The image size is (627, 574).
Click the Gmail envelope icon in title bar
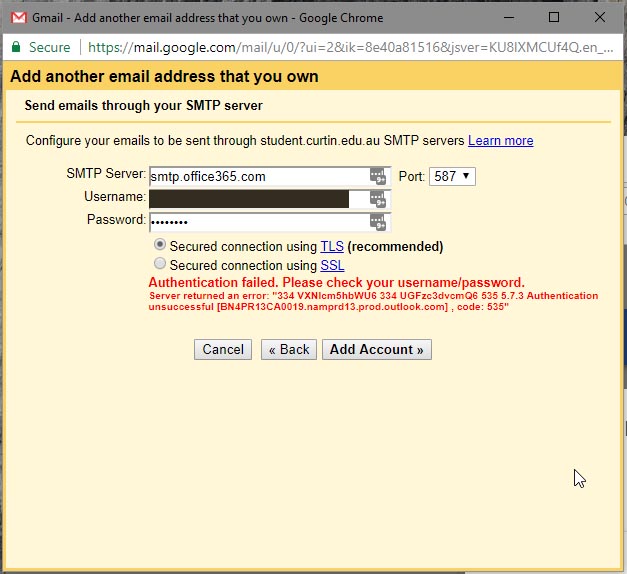click(x=18, y=18)
